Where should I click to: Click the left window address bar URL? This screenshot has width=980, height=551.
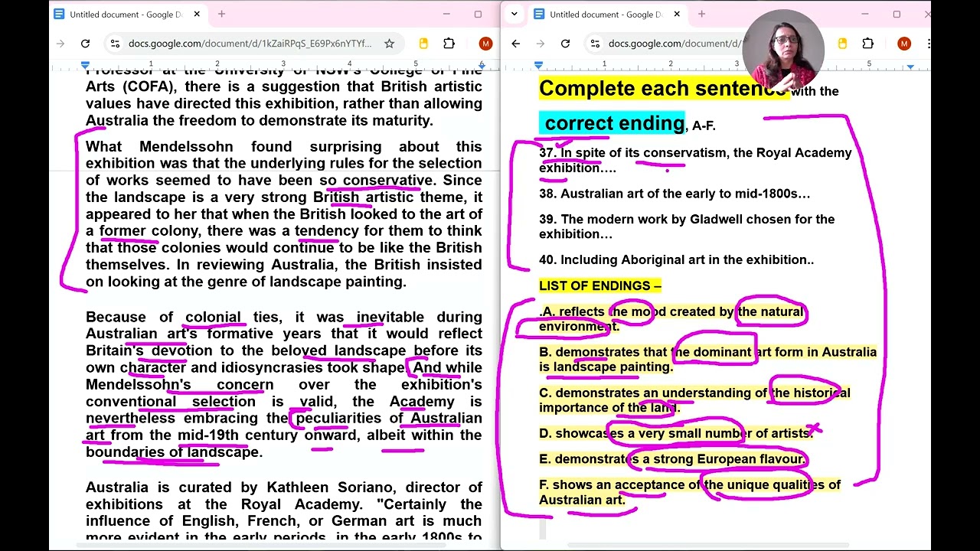tap(250, 44)
